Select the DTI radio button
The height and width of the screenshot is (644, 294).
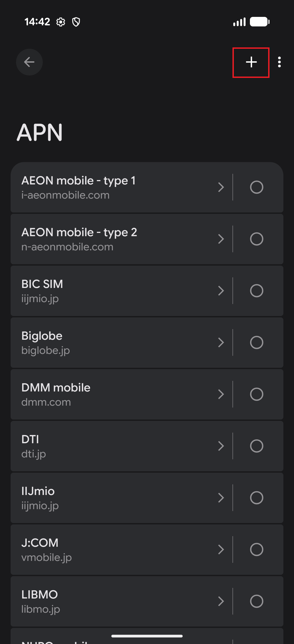[256, 446]
